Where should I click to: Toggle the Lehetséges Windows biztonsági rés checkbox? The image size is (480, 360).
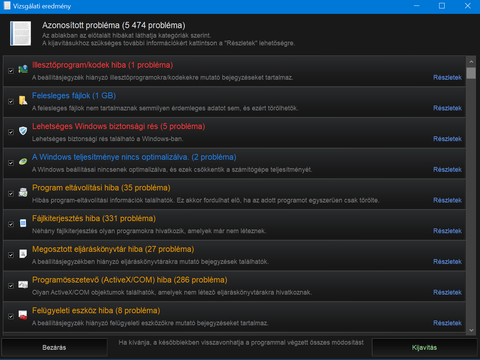[11, 132]
